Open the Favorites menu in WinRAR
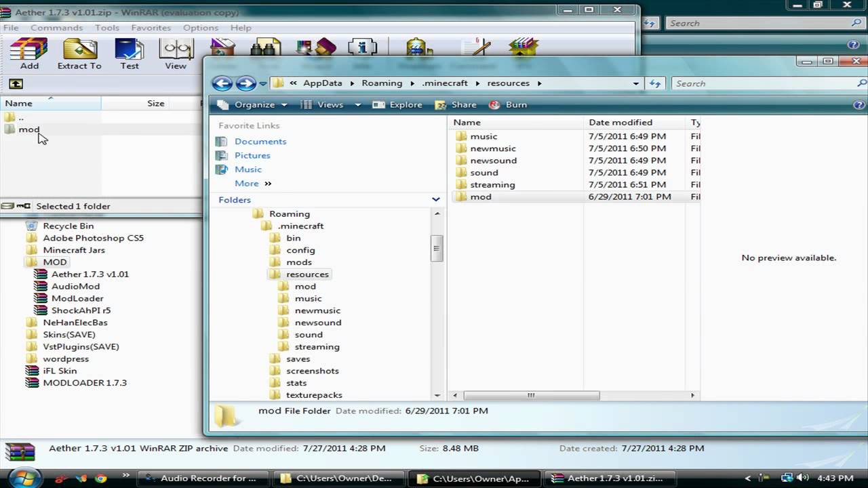Viewport: 868px width, 488px height. (151, 28)
